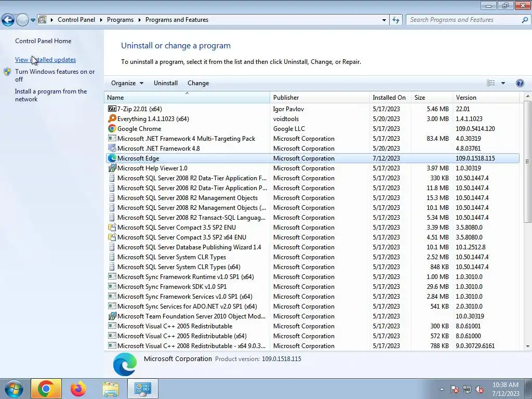Image resolution: width=532 pixels, height=399 pixels.
Task: Refresh the Programs and Features address bar
Action: point(395,20)
